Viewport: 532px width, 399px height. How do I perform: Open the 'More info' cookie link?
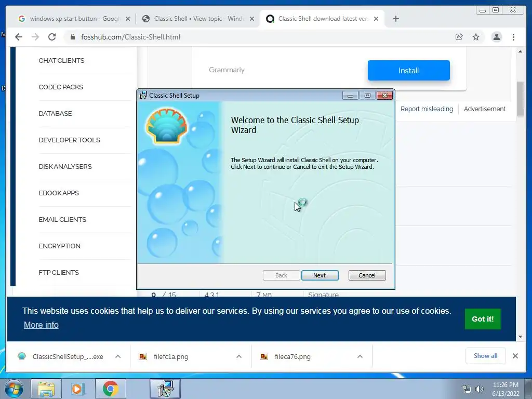click(x=41, y=325)
